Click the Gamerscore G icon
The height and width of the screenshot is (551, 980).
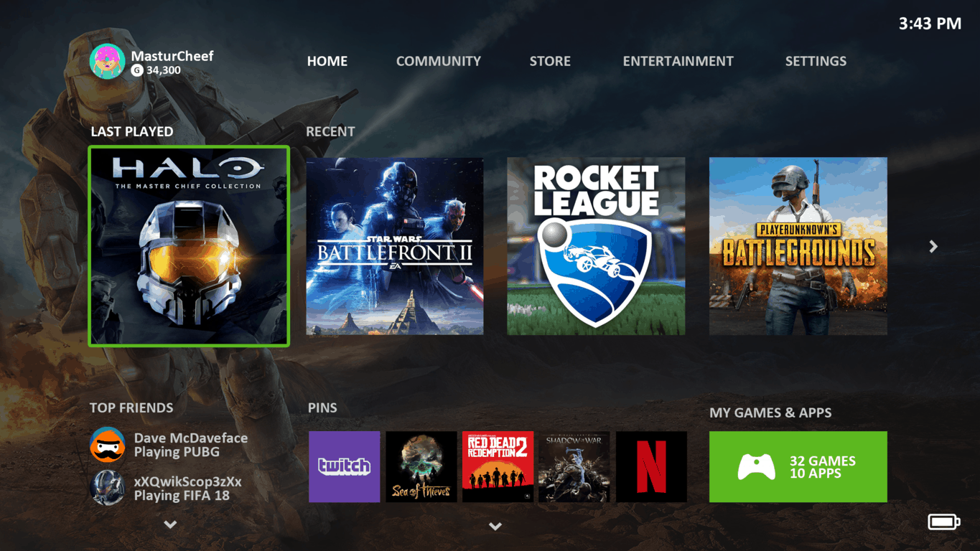point(137,70)
